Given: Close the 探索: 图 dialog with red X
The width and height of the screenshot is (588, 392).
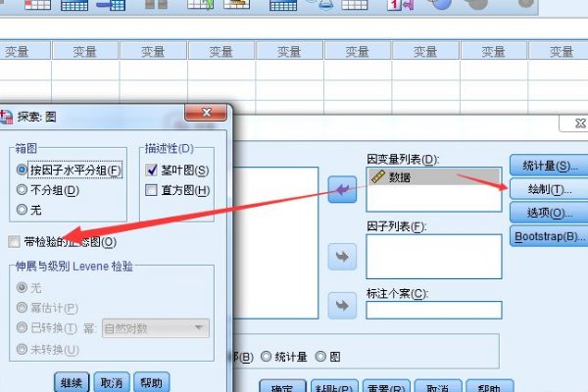Looking at the screenshot, I should click(x=206, y=113).
